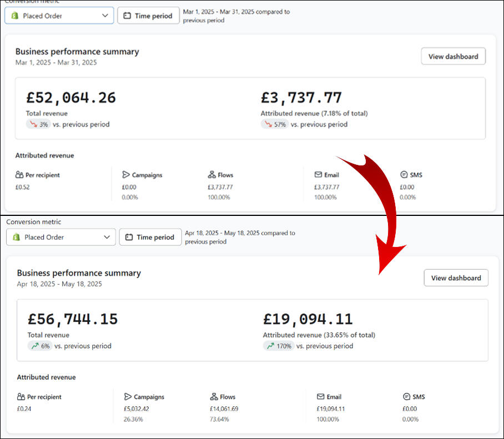Image resolution: width=504 pixels, height=439 pixels.
Task: Click the red downward trend icon beside 57%
Action: click(269, 124)
